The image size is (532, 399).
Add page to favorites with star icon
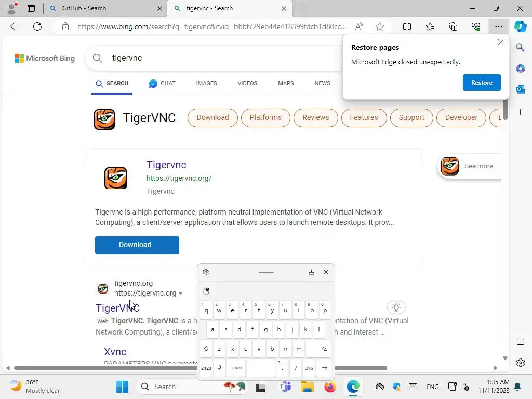point(380,26)
